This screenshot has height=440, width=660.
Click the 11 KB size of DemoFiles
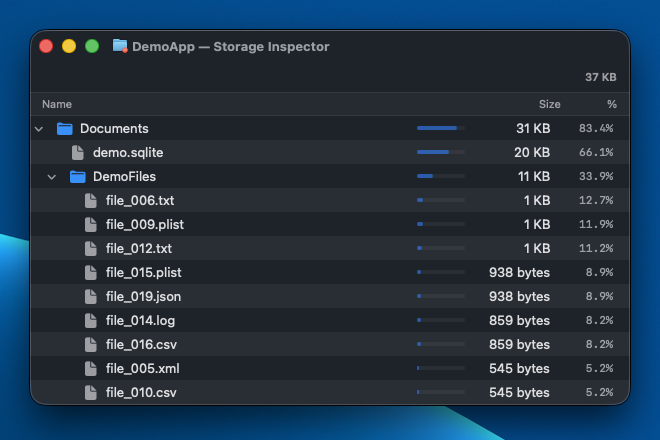click(x=534, y=176)
